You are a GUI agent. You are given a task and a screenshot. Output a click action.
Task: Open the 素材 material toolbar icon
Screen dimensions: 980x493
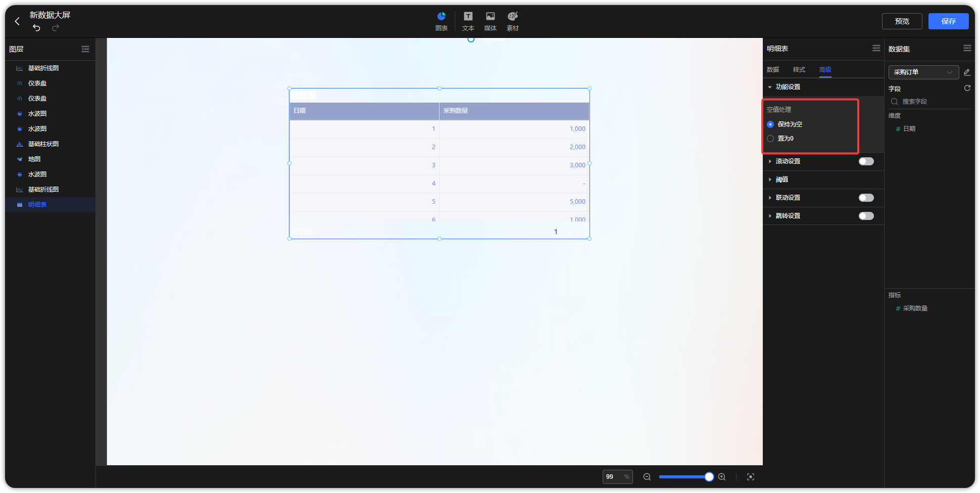pos(513,21)
